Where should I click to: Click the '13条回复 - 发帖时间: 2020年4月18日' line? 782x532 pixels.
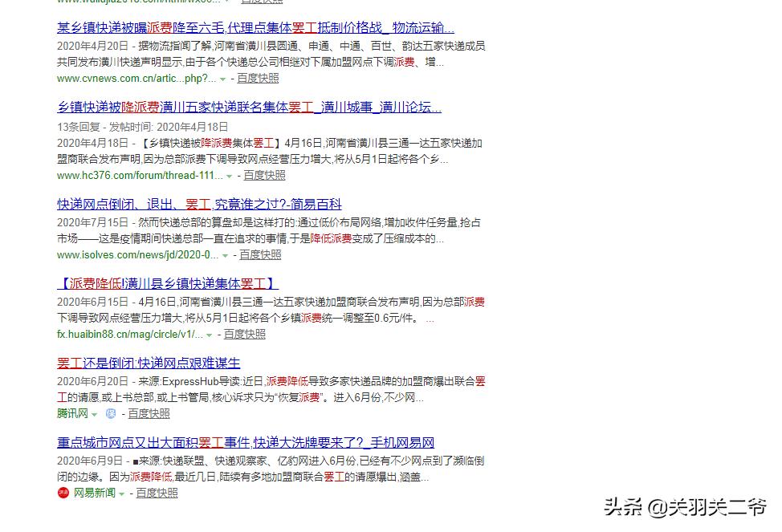(143, 127)
